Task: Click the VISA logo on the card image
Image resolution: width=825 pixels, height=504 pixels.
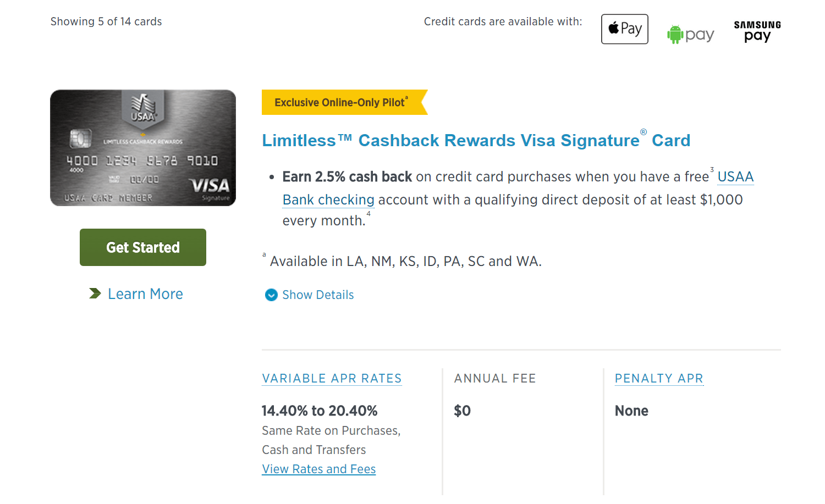Action: pos(210,186)
